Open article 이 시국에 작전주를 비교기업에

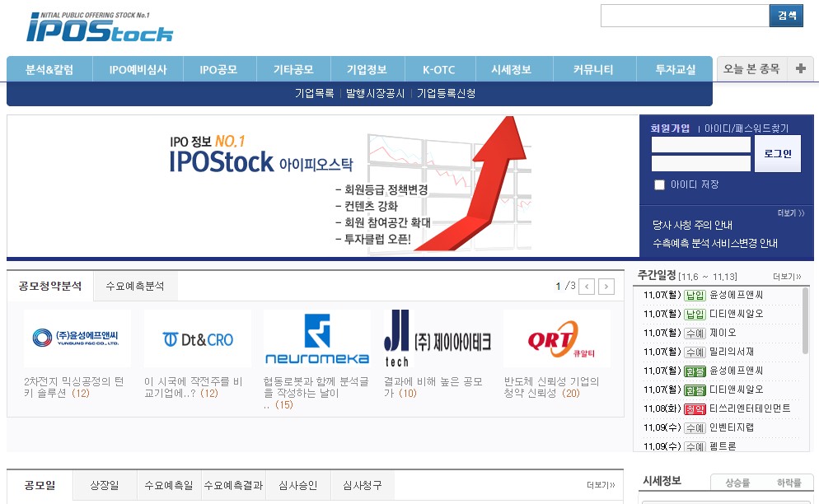point(194,388)
